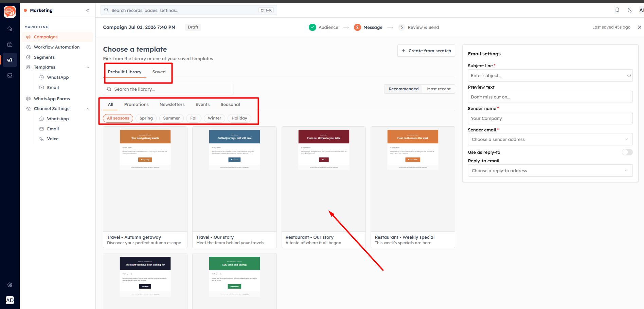Select the Events category tab

pyautogui.click(x=202, y=105)
